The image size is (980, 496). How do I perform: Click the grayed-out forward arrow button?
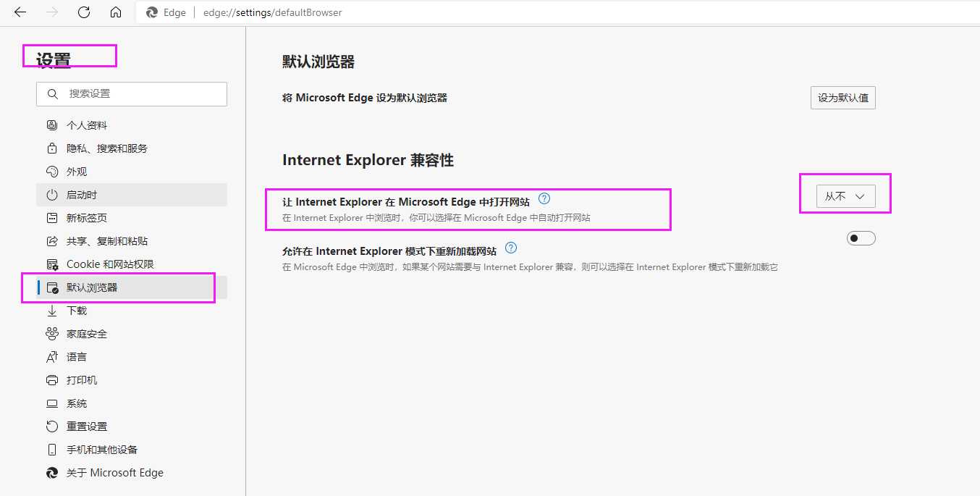(x=52, y=12)
